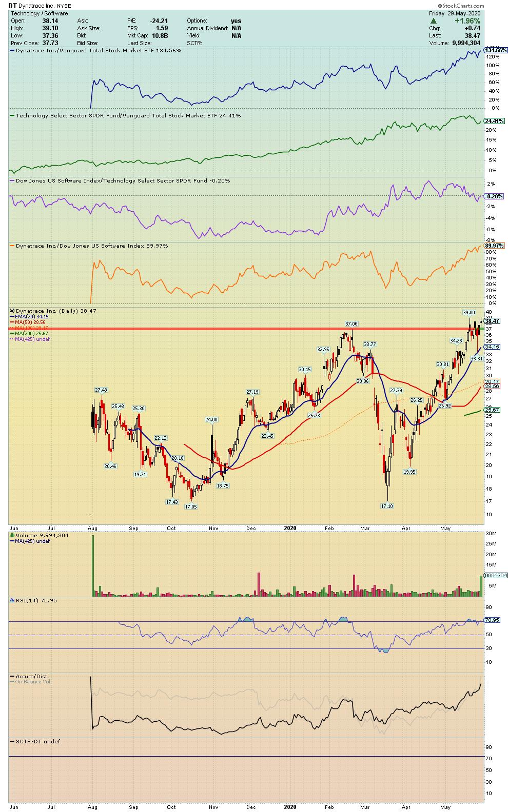Click the "33.77" price label
The height and width of the screenshot is (812, 508).
[370, 344]
